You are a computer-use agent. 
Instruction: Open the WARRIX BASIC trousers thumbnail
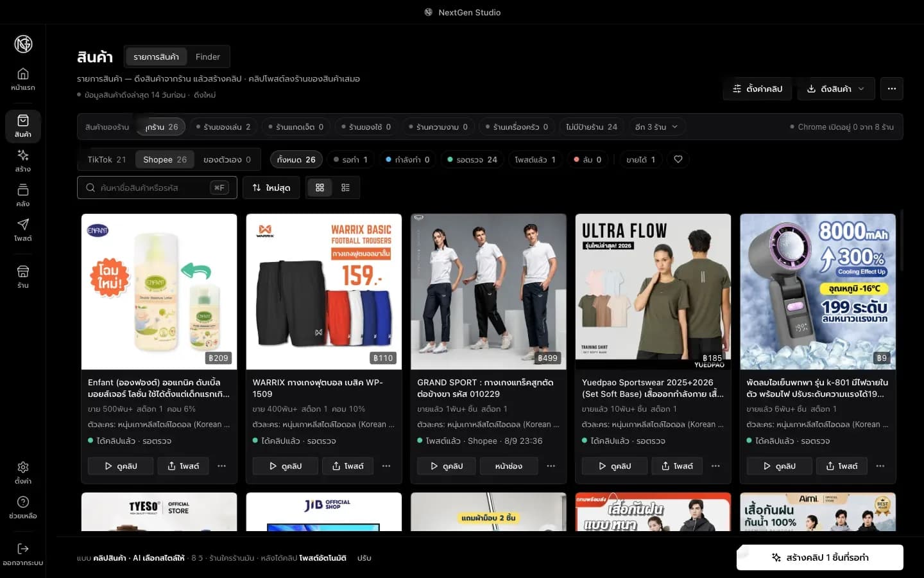[324, 292]
